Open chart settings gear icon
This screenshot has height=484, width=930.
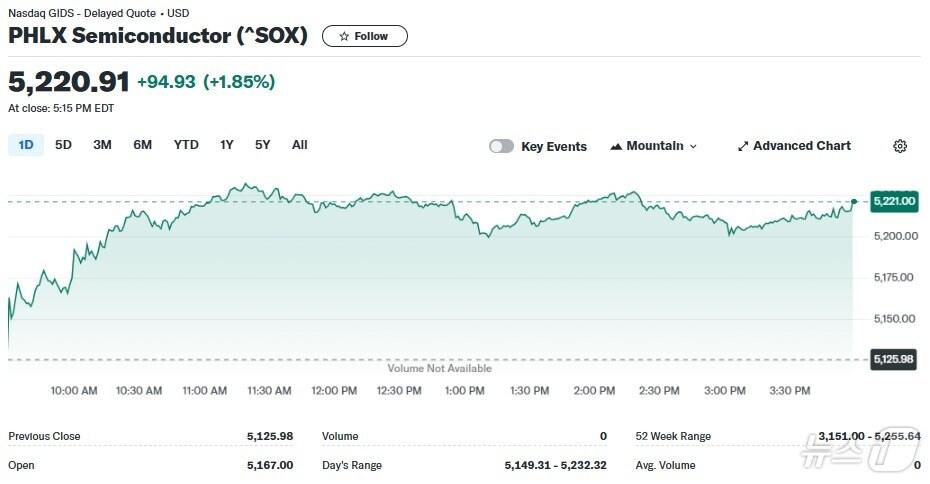point(899,146)
